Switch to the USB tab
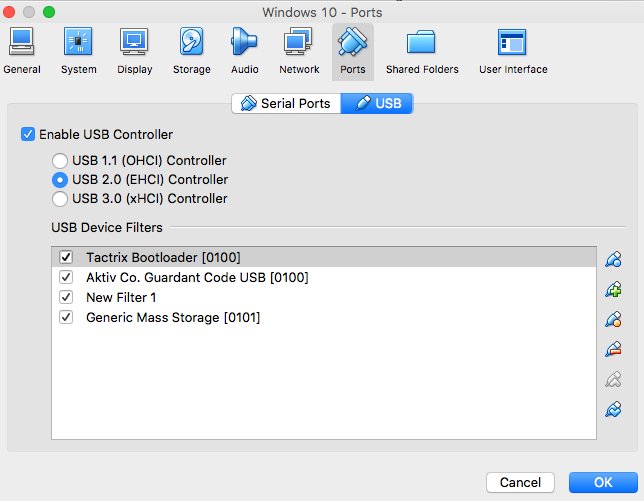The image size is (644, 501). 377,103
